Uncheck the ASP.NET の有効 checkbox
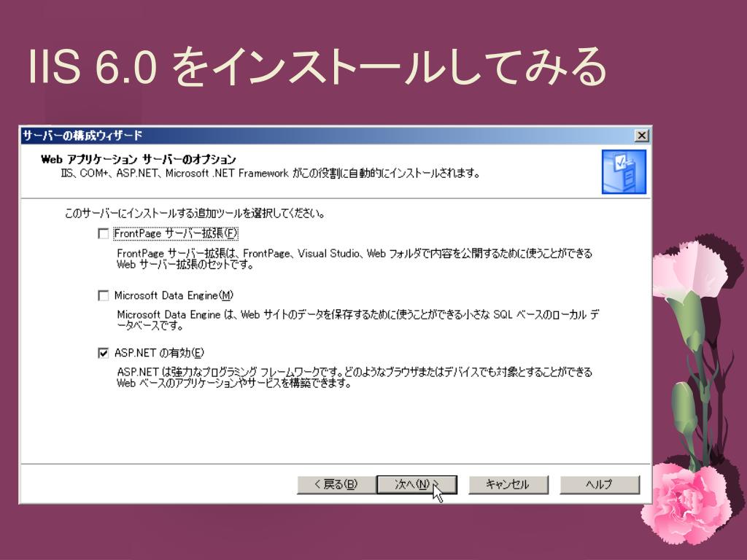The width and height of the screenshot is (747, 560). 103,353
